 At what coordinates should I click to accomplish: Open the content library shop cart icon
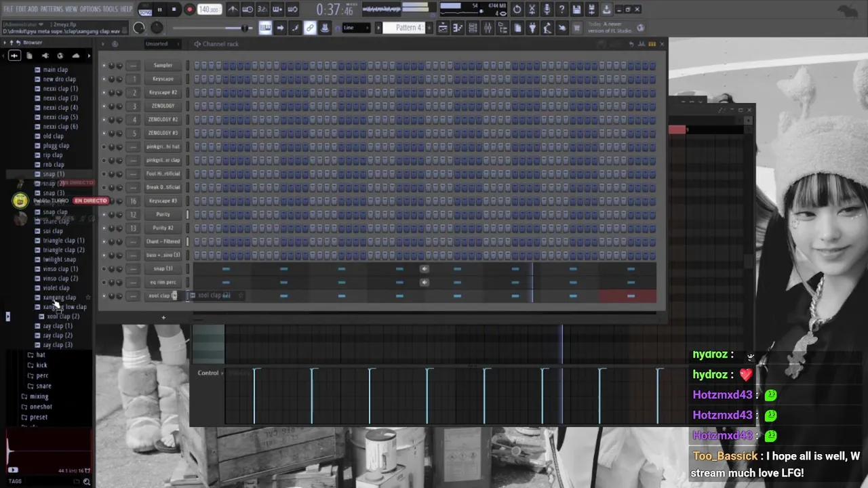point(577,28)
